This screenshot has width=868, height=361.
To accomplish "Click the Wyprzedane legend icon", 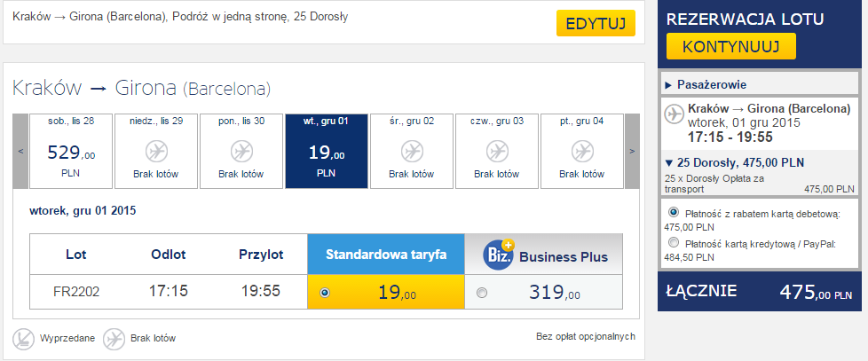I will tap(23, 338).
